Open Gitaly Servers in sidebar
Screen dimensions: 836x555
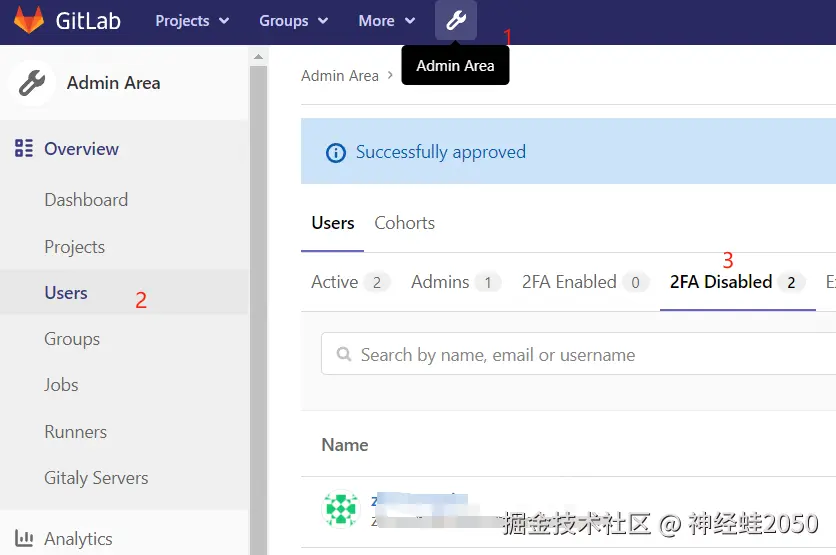point(97,478)
